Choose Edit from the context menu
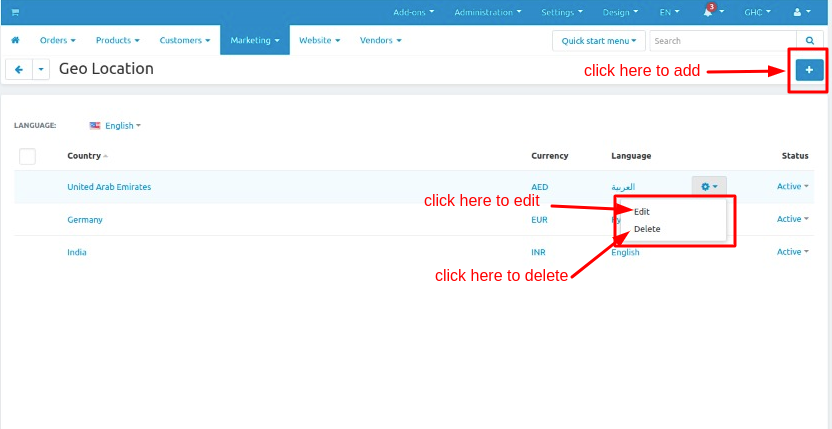832x429 pixels. click(x=642, y=211)
